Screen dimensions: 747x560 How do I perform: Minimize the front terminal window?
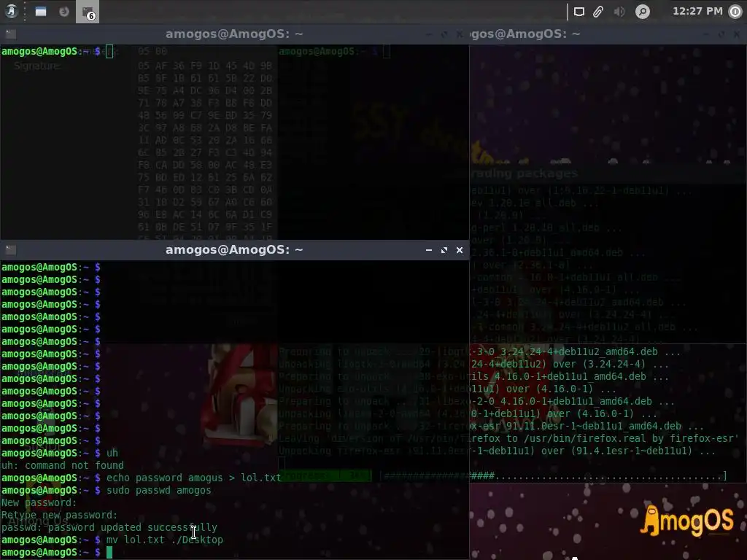point(429,250)
